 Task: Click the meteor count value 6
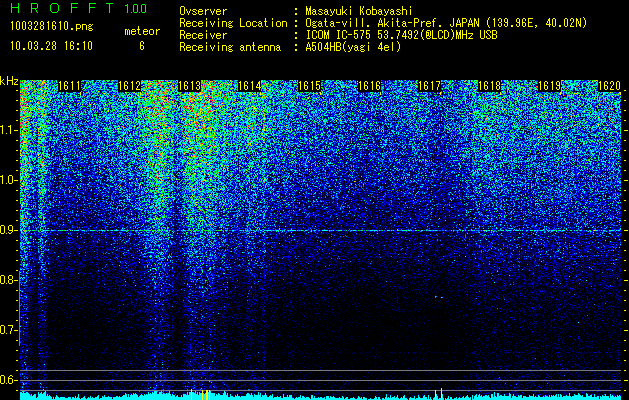click(142, 46)
